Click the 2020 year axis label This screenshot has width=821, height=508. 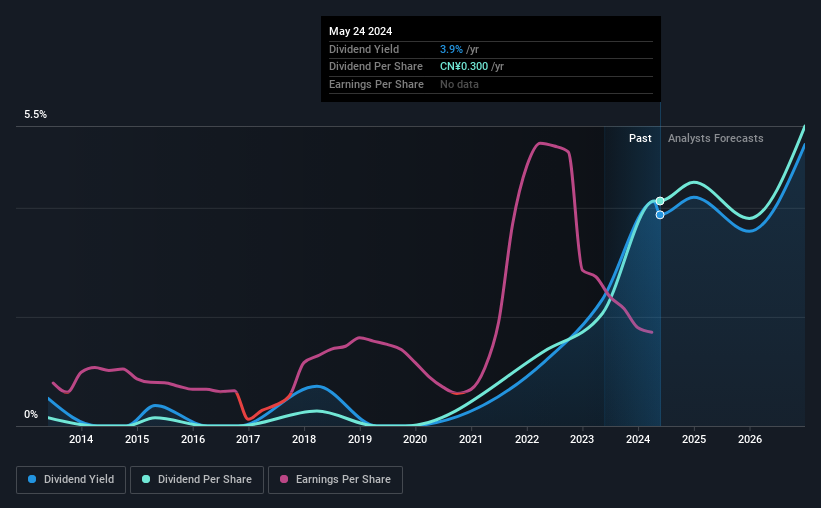pyautogui.click(x=415, y=439)
